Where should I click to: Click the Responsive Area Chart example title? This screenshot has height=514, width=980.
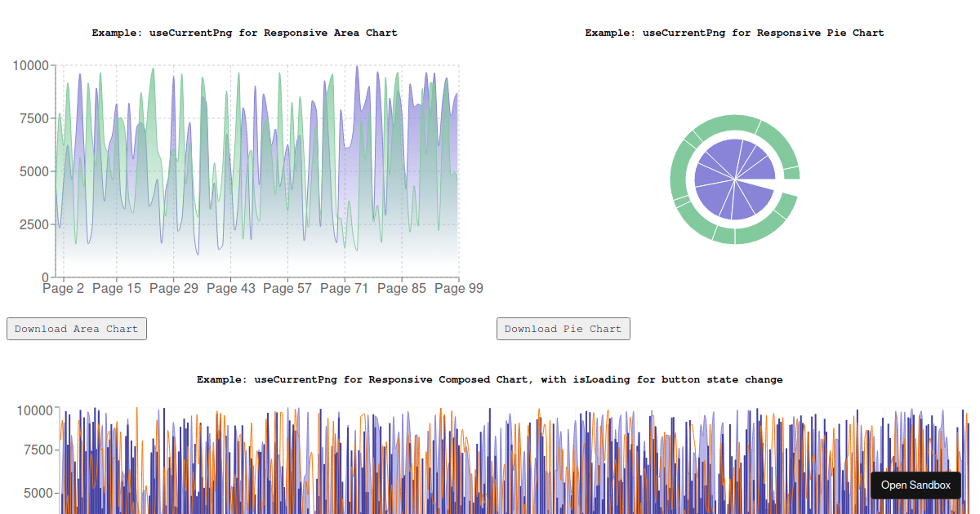[243, 33]
